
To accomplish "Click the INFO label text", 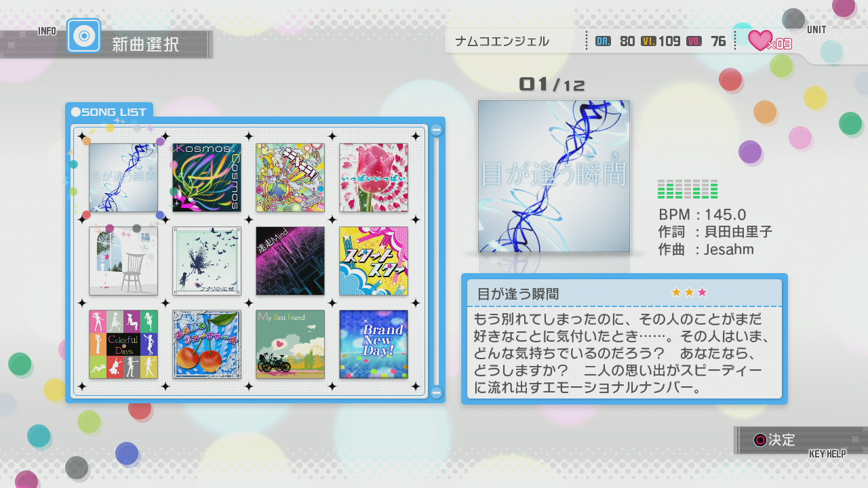I will click(x=47, y=31).
